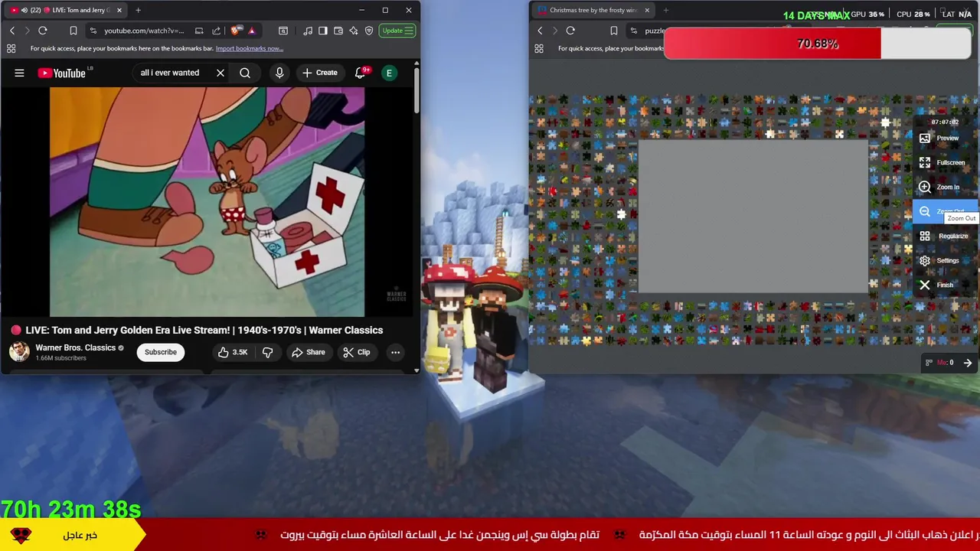Open YouTube notifications bell

361,73
